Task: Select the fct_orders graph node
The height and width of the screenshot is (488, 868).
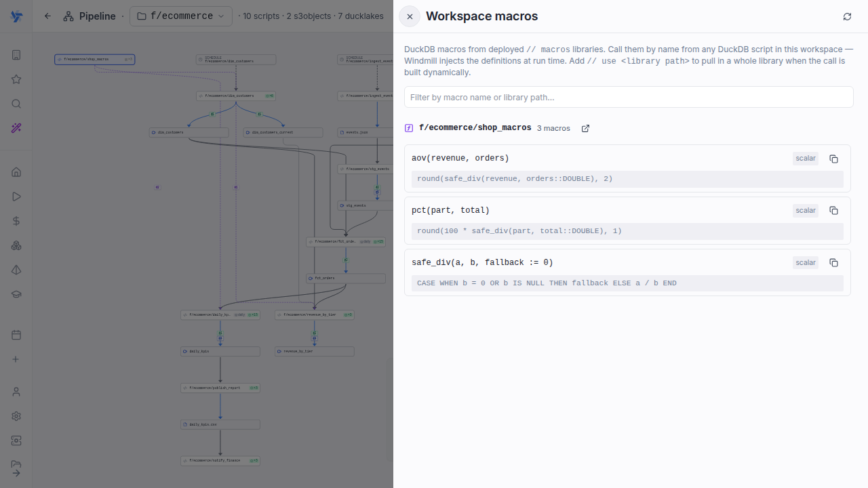Action: coord(346,278)
